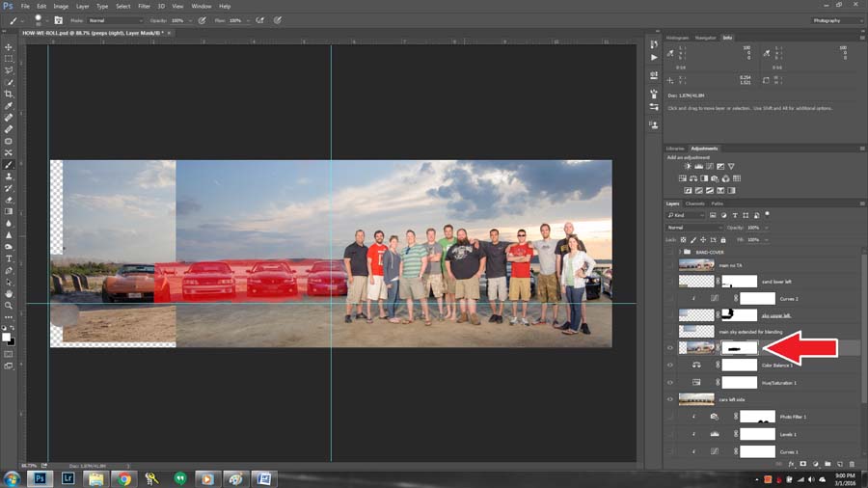
Task: Add a Channel Mixer adjustment
Action: (725, 178)
